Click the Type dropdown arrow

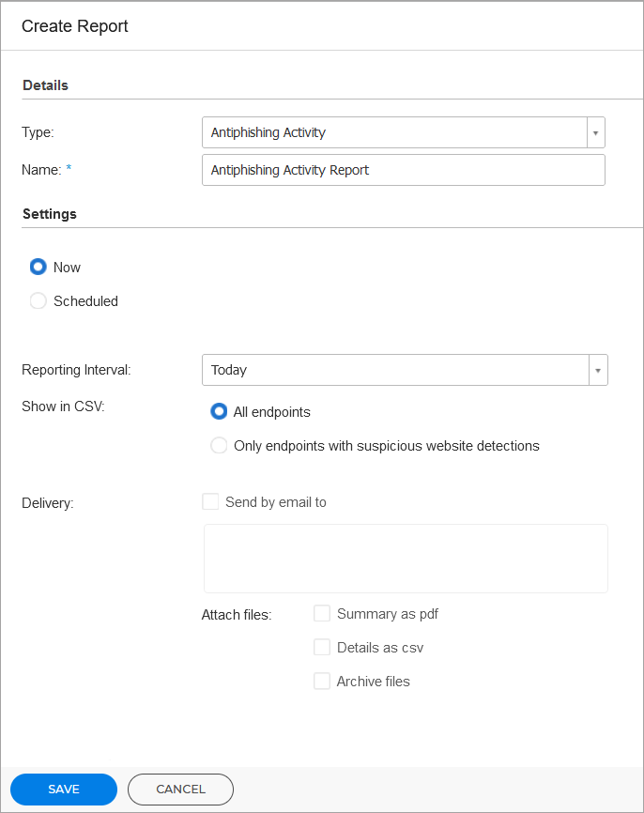click(x=595, y=132)
